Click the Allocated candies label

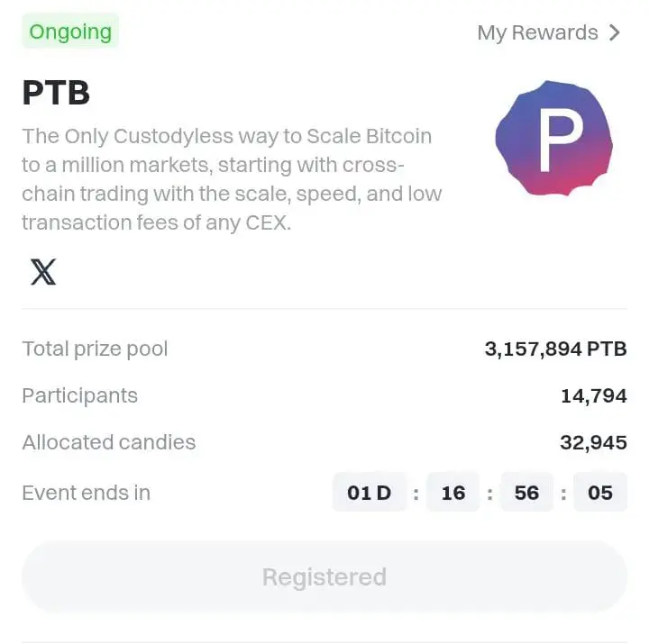click(109, 442)
